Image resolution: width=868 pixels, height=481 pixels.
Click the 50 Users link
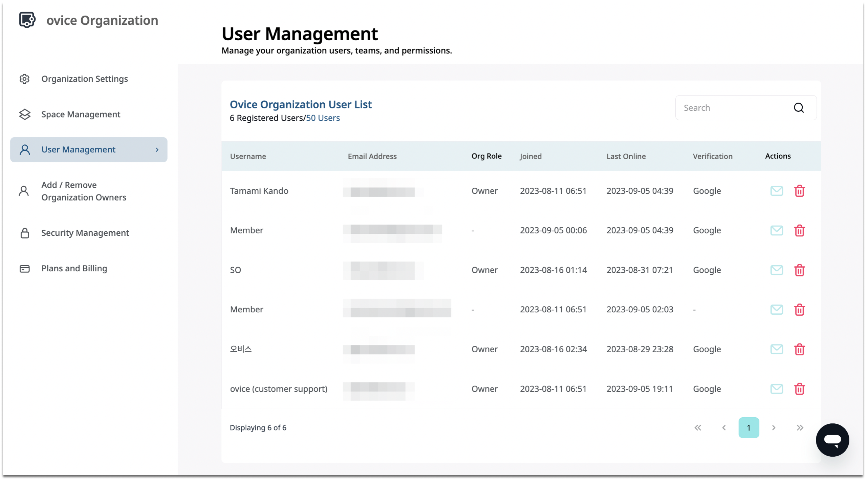323,118
